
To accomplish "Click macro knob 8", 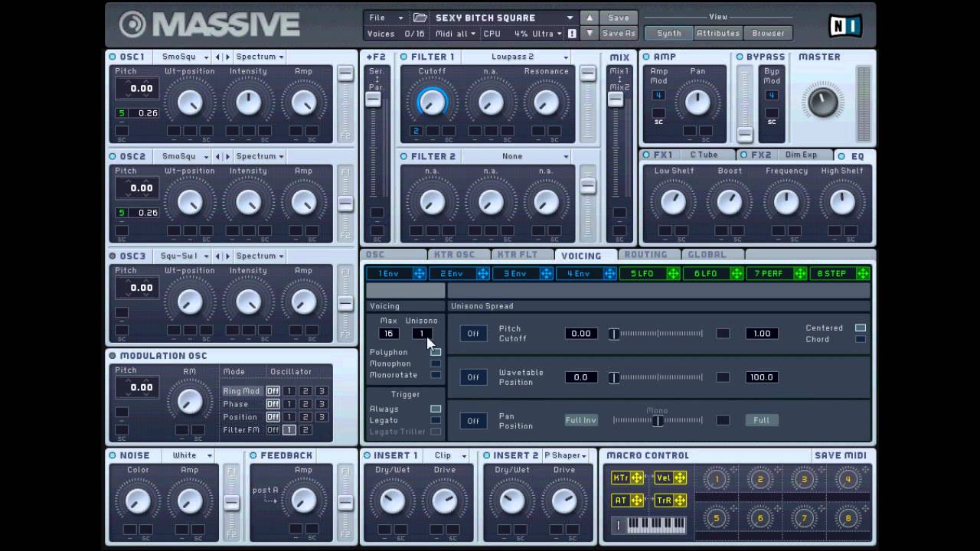I will [848, 518].
